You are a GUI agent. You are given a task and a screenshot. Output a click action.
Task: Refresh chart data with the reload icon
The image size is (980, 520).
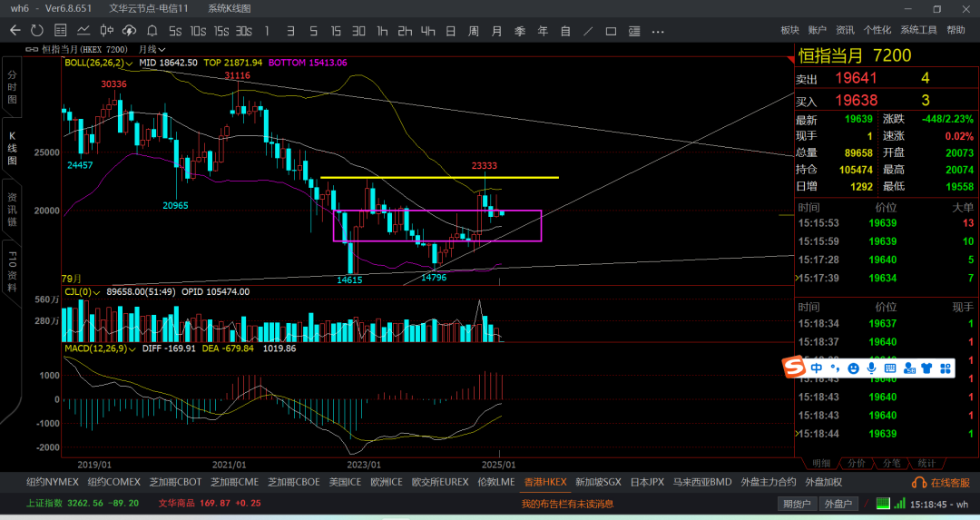37,31
